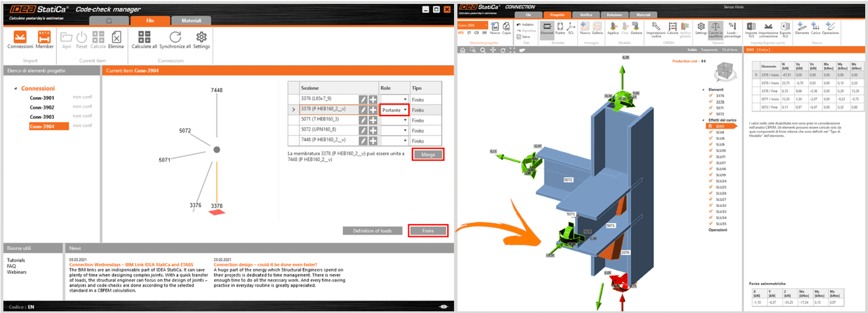Switch to Materiali tab in Connection window
The width and height of the screenshot is (868, 313).
643,15
